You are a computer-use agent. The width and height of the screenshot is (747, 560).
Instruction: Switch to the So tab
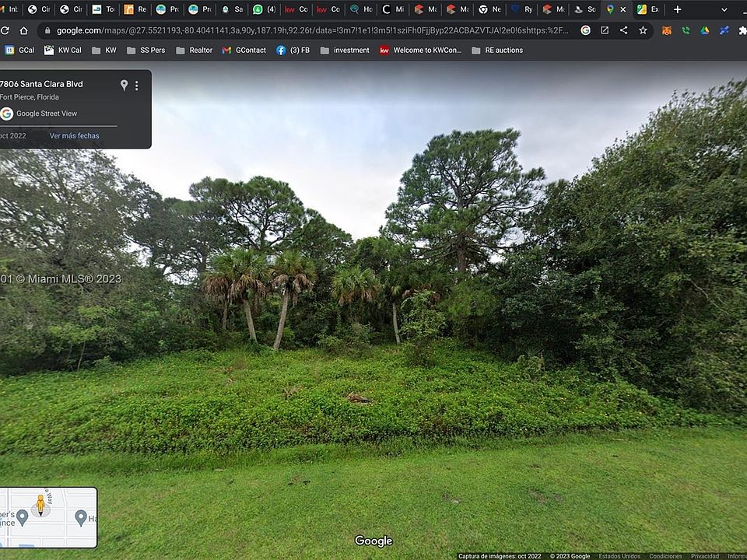click(585, 9)
